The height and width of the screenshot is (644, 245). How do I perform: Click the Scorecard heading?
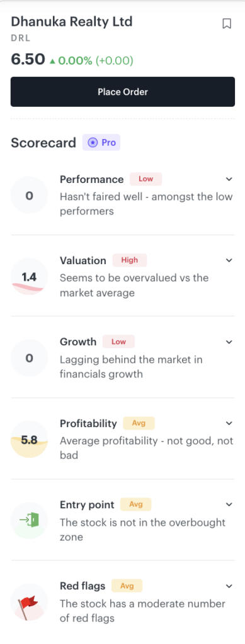pos(43,143)
